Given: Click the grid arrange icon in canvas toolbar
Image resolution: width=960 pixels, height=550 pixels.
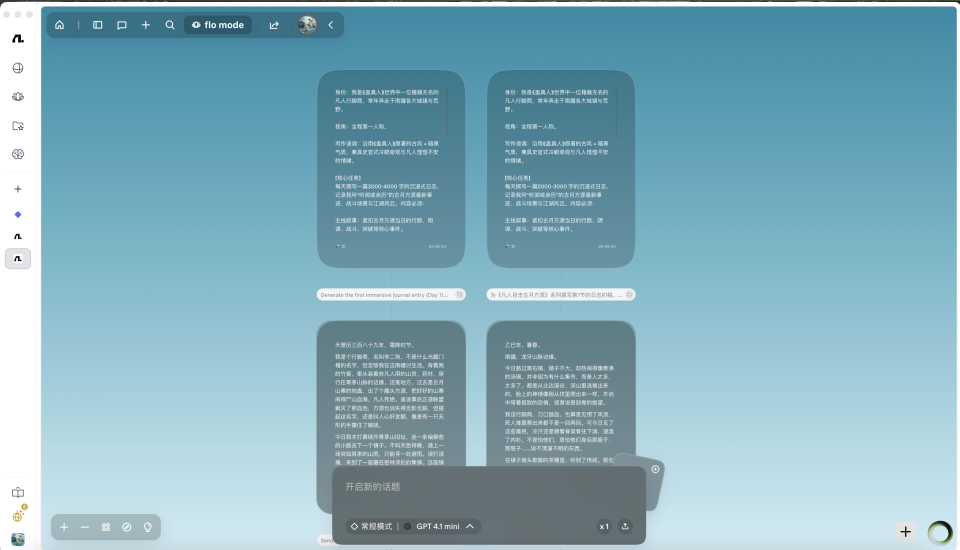Looking at the screenshot, I should click(x=106, y=527).
